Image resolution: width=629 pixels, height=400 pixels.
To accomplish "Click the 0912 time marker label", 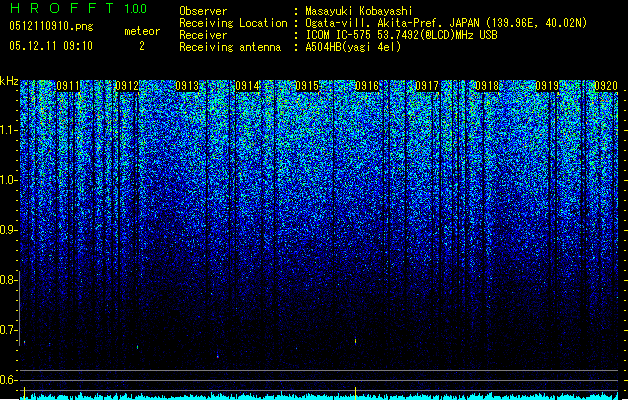I will pyautogui.click(x=127, y=86).
